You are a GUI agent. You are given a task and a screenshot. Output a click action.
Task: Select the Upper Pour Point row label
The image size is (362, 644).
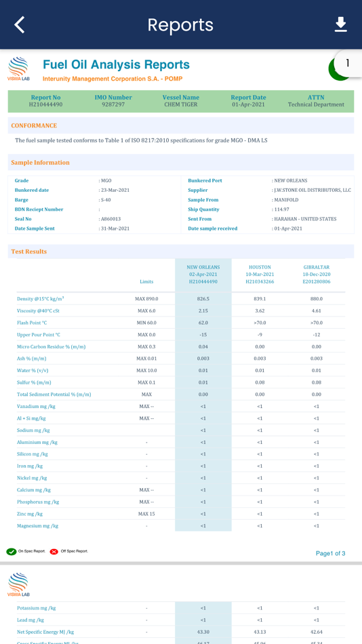tap(38, 335)
